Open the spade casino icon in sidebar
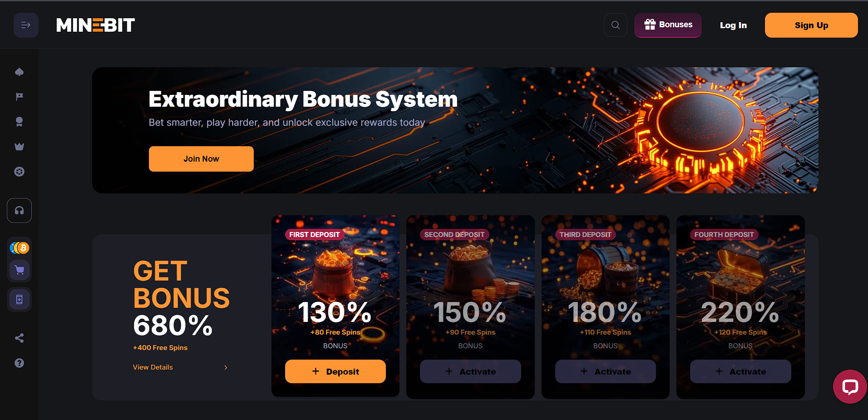 pyautogui.click(x=19, y=72)
